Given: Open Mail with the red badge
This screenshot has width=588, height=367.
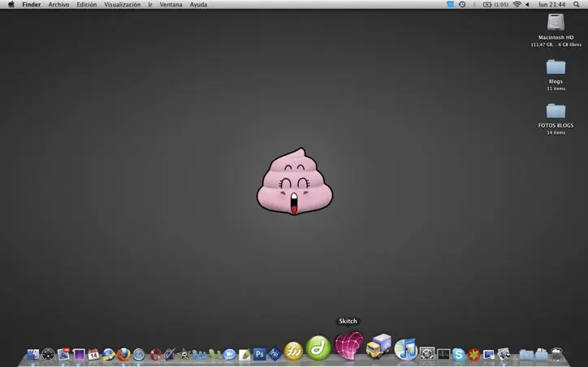Looking at the screenshot, I should (x=63, y=354).
